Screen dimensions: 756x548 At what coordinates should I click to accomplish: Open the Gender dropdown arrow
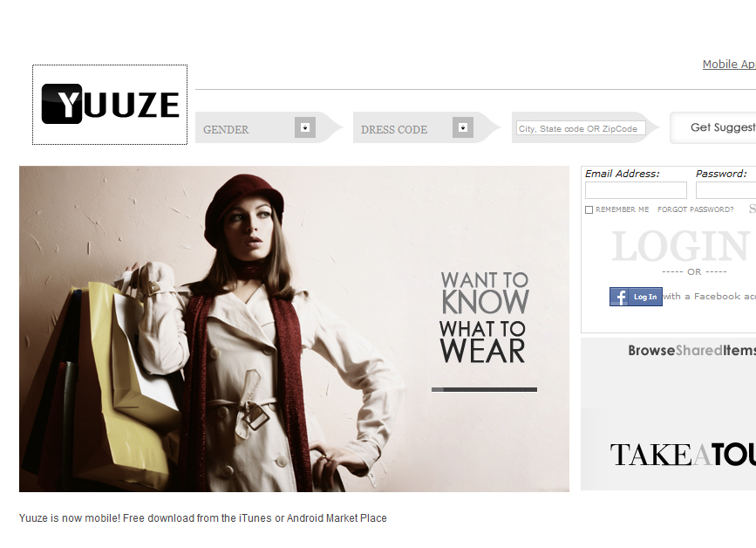click(x=304, y=127)
